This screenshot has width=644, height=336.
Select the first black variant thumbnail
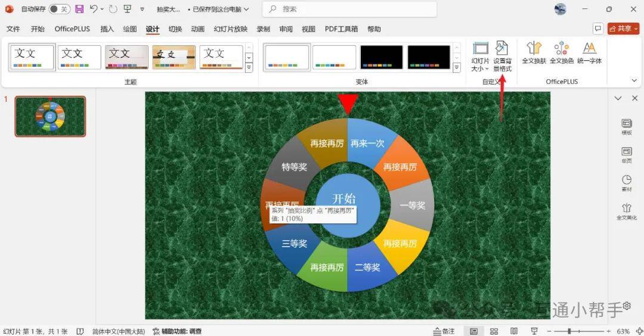382,57
